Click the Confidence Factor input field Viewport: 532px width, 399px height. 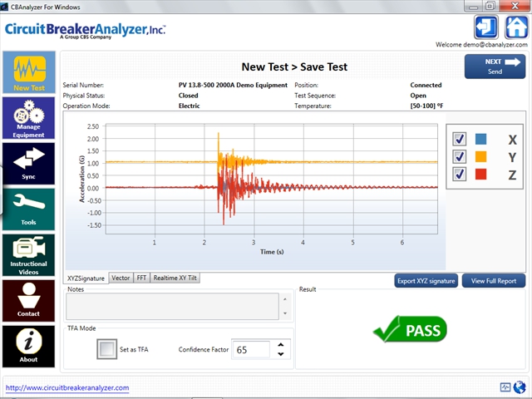[251, 349]
